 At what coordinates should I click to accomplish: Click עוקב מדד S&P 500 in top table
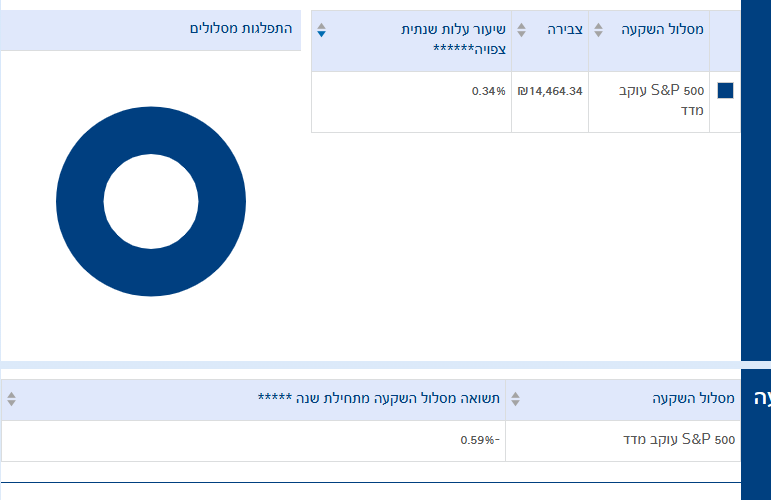(661, 100)
